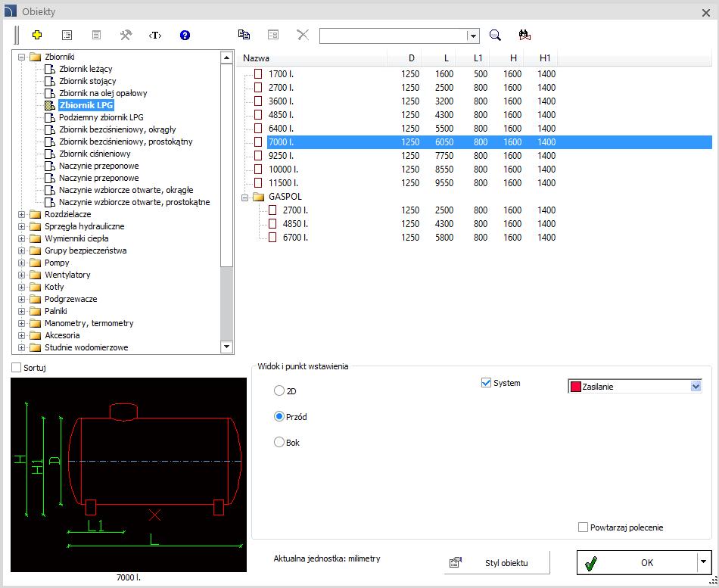
Task: Click the document icon beside Zbiornik stojący
Action: tap(50, 81)
